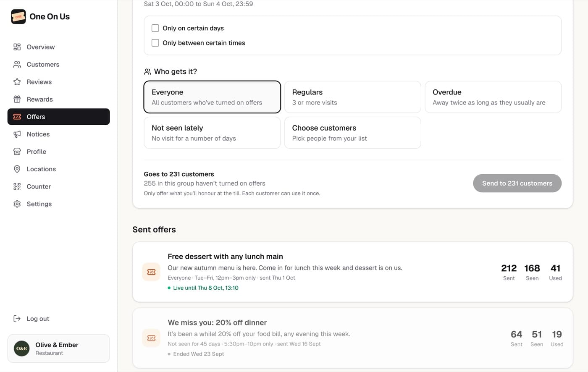Click the One On Us logo icon
588x372 pixels.
click(x=18, y=17)
